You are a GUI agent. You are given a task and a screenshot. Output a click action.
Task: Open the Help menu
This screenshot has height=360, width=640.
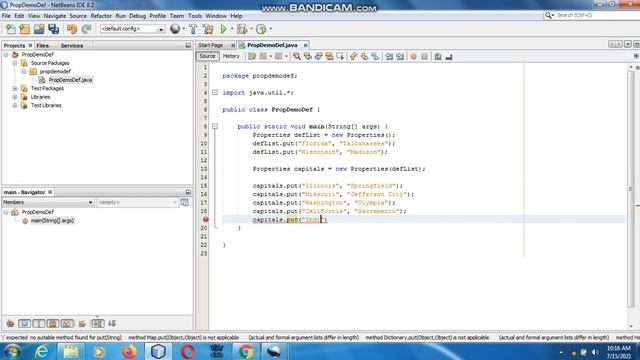(236, 16)
